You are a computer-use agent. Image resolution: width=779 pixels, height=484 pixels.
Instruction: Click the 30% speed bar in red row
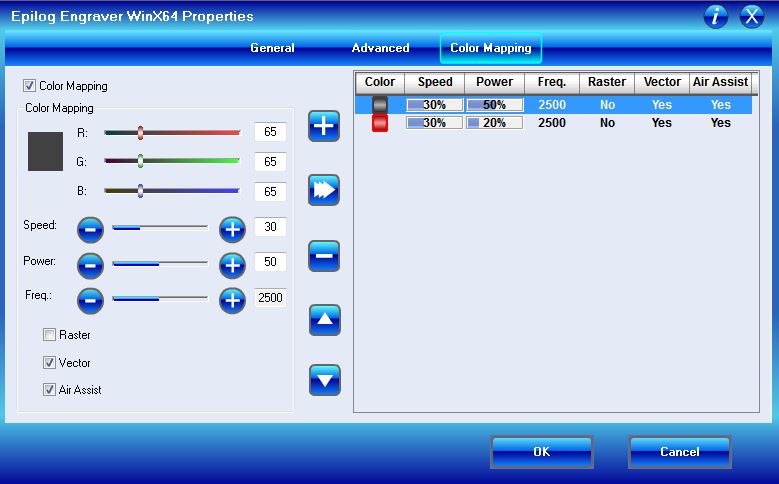[434, 123]
